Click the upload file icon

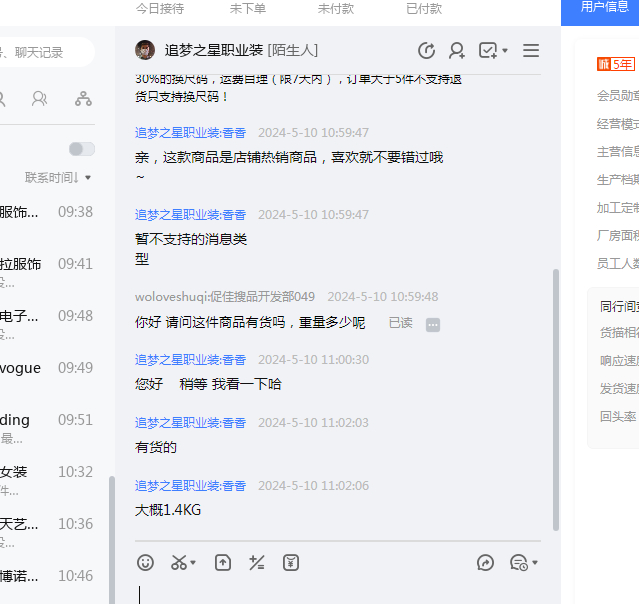pyautogui.click(x=223, y=563)
